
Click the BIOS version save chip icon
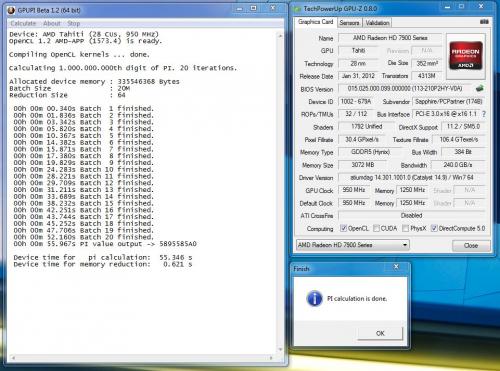click(479, 88)
